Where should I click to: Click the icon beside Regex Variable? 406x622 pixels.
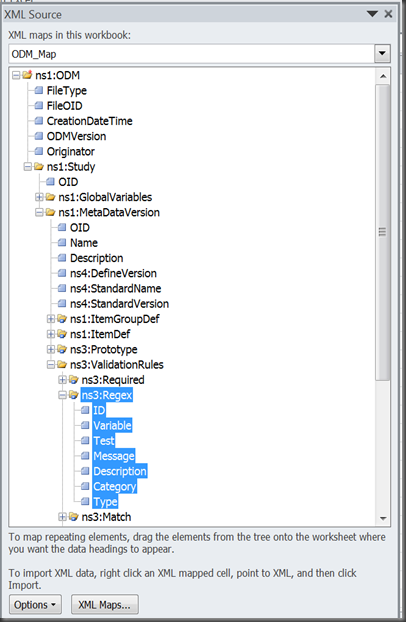[85, 425]
